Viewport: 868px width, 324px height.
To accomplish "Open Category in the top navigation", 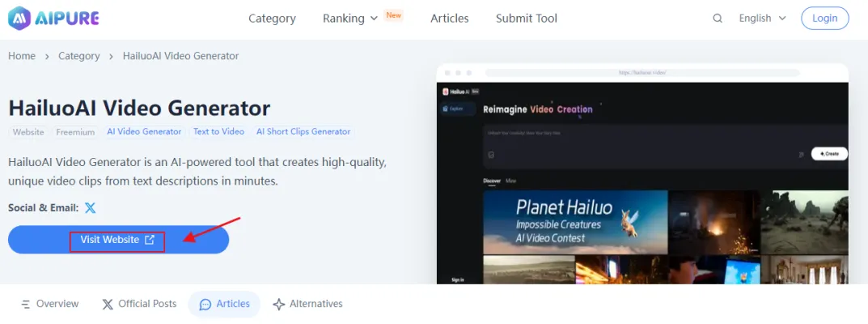I will [272, 18].
